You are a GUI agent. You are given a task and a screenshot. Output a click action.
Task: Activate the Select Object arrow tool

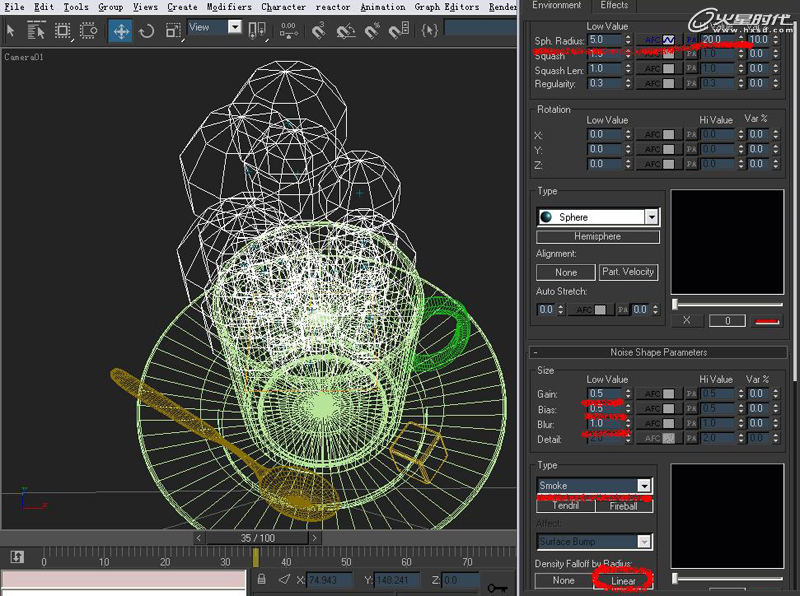tap(10, 31)
